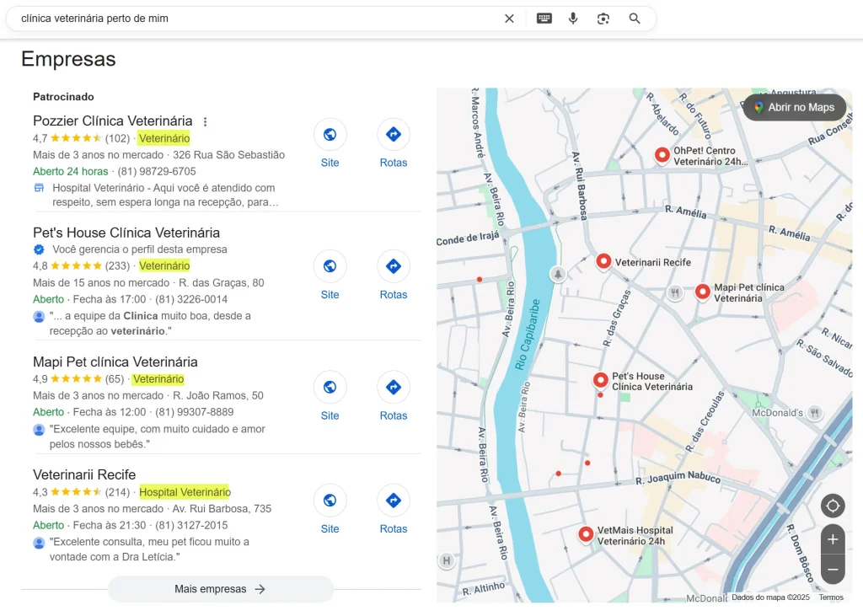863x616 pixels.
Task: Clear the search box text
Action: click(x=509, y=19)
